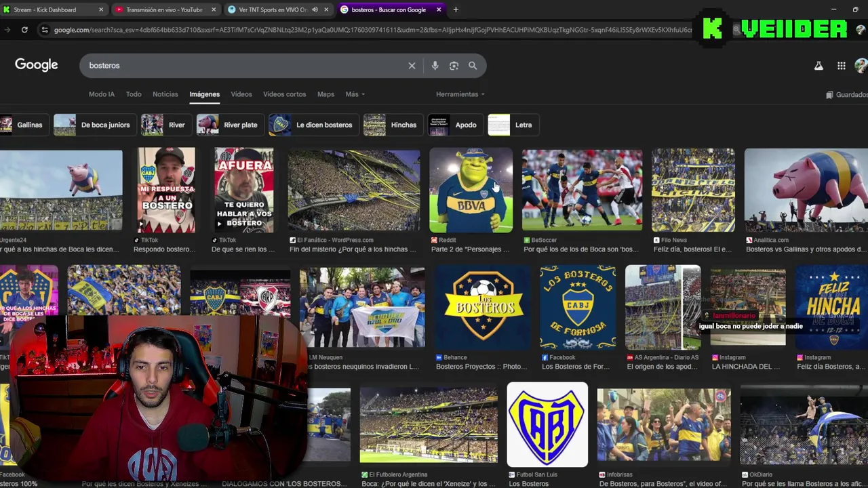Open 'Fin del misterio' WordPress caption link
Viewport: 868px width, 488px height.
tap(353, 249)
